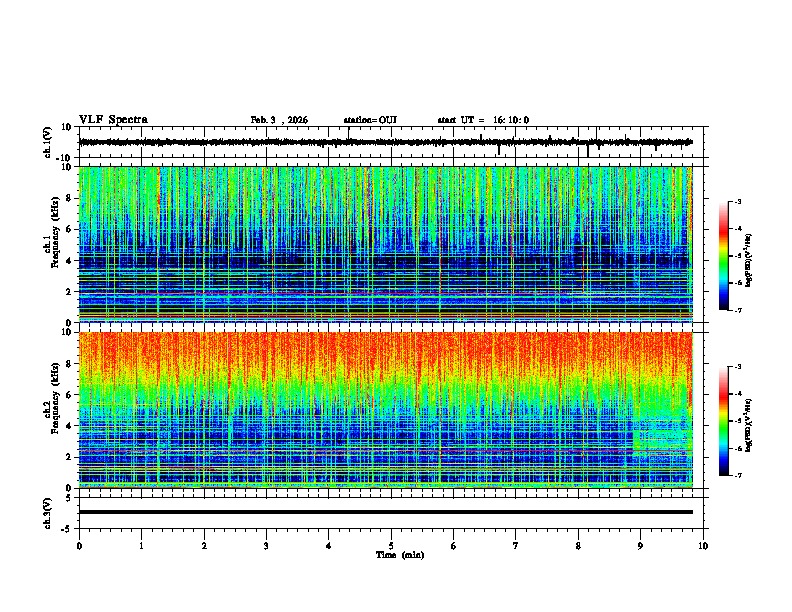Click the time axis tick label "1"
The width and height of the screenshot is (792, 612).
click(141, 546)
